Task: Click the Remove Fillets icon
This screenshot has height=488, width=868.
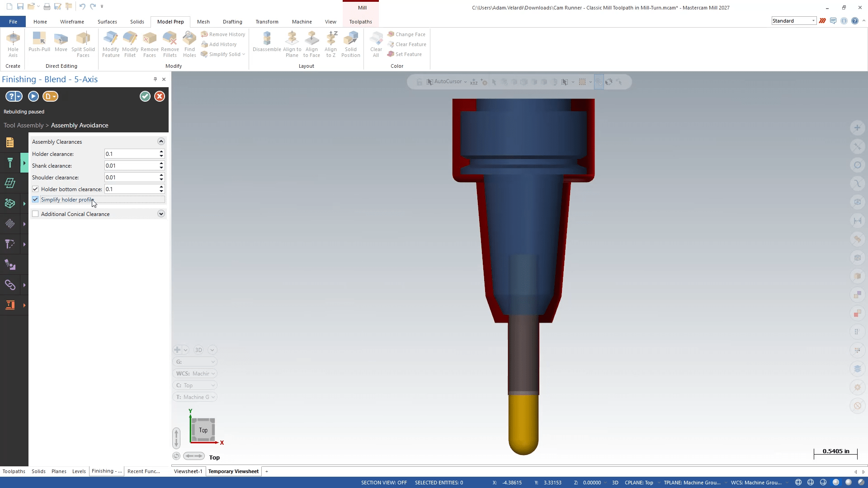Action: coord(170,44)
